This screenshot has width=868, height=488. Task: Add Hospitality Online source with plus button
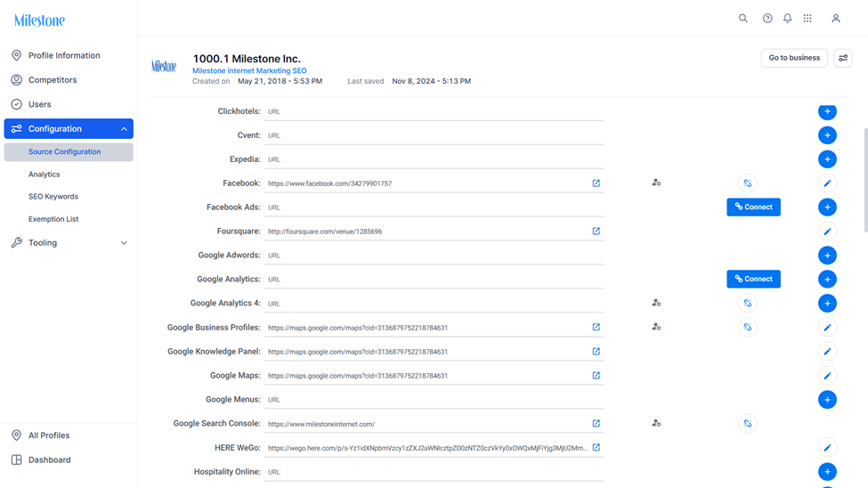pos(827,472)
